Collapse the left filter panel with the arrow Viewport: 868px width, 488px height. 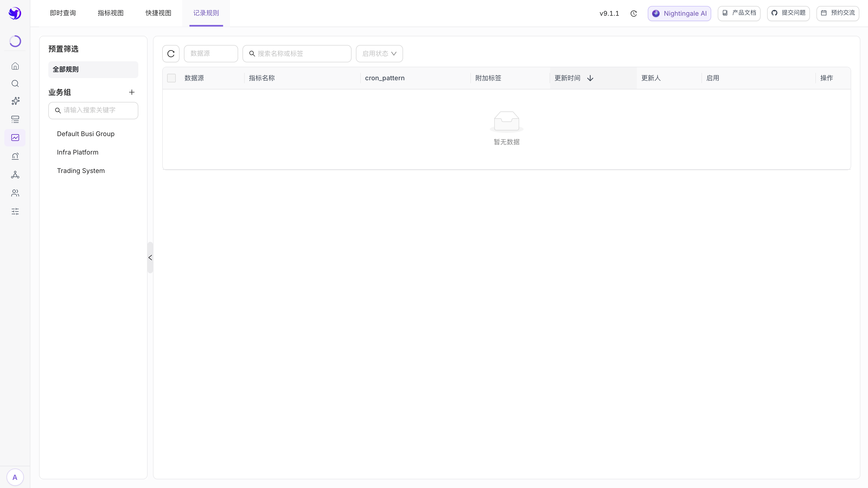point(150,258)
